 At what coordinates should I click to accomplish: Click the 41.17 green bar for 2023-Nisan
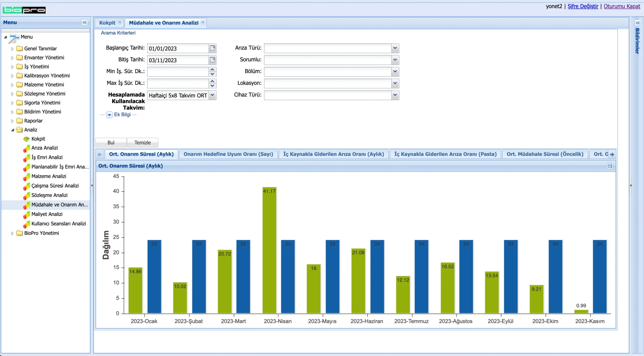coord(269,250)
